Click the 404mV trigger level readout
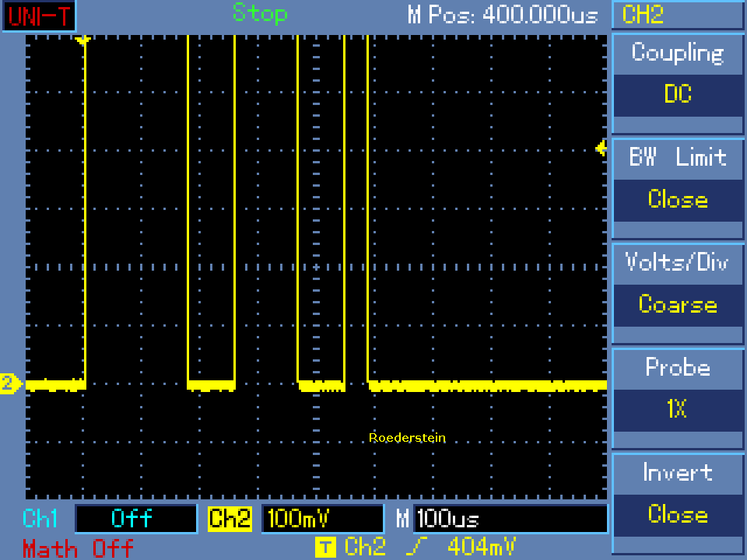 click(482, 547)
